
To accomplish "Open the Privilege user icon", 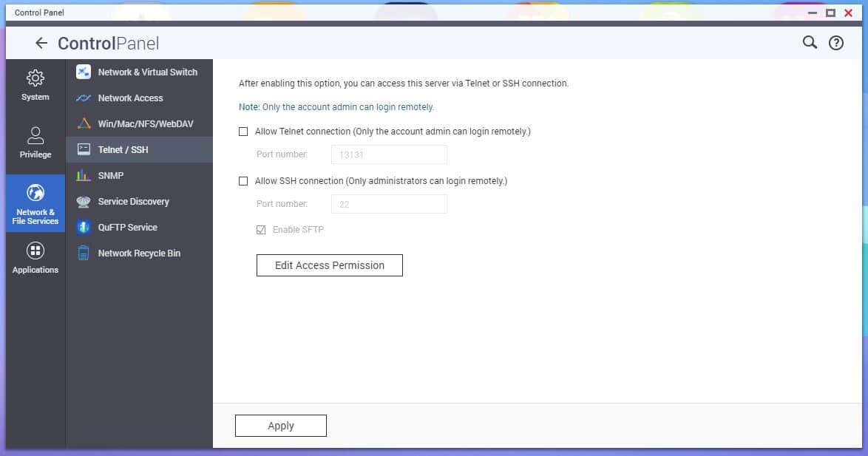I will (x=35, y=135).
